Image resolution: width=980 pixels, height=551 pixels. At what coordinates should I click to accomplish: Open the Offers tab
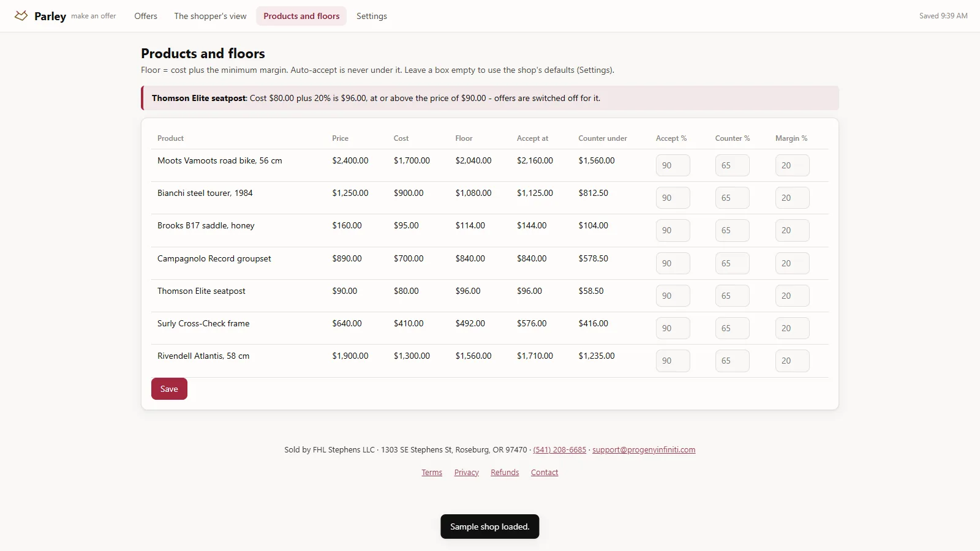(x=146, y=16)
